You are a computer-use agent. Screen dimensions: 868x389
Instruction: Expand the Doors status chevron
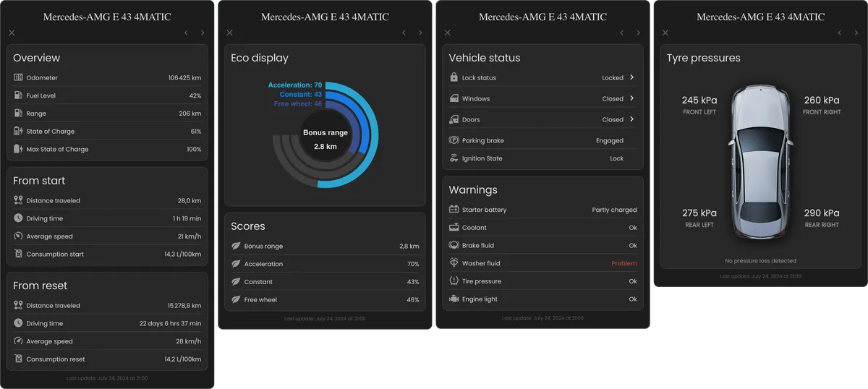(631, 119)
